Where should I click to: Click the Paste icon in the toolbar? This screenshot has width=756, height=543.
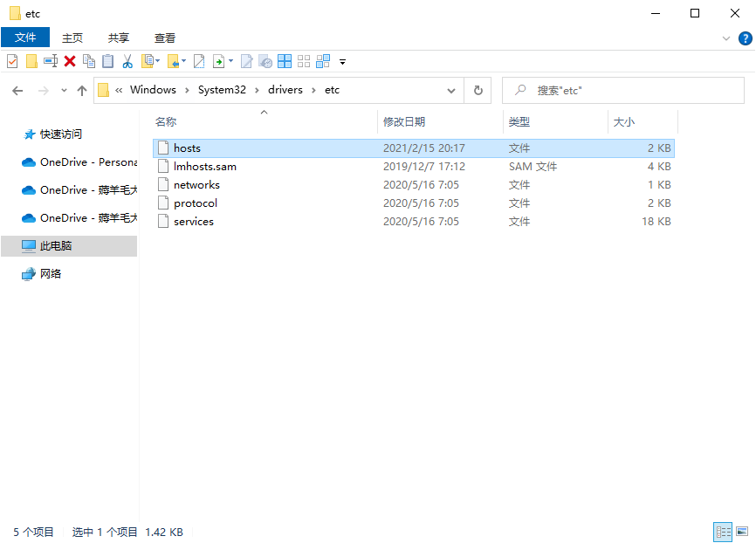point(109,61)
